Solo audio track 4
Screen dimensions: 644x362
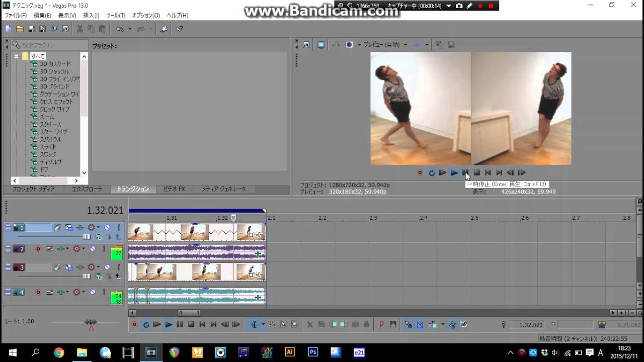pos(104,292)
